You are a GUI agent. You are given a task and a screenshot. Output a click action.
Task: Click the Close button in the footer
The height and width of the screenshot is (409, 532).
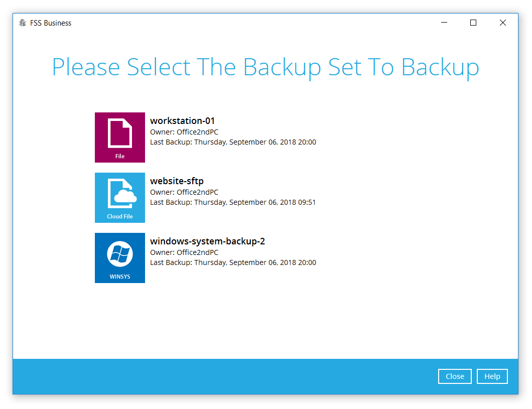455,376
